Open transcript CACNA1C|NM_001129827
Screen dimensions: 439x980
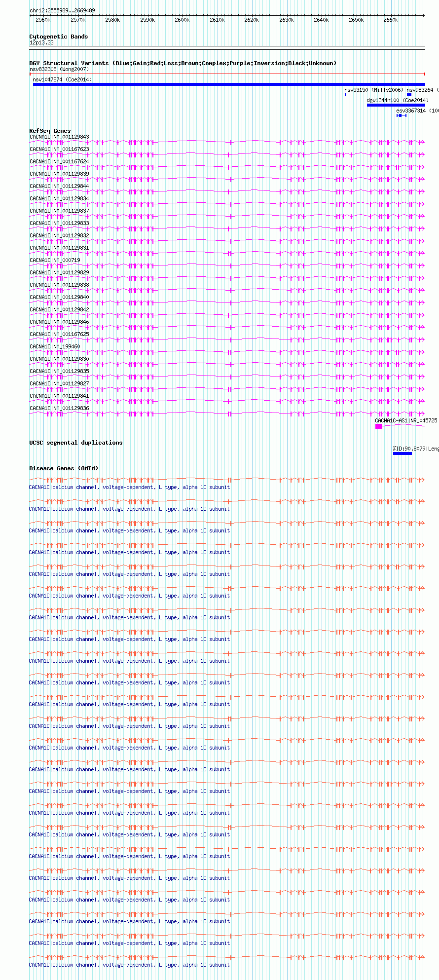59,384
